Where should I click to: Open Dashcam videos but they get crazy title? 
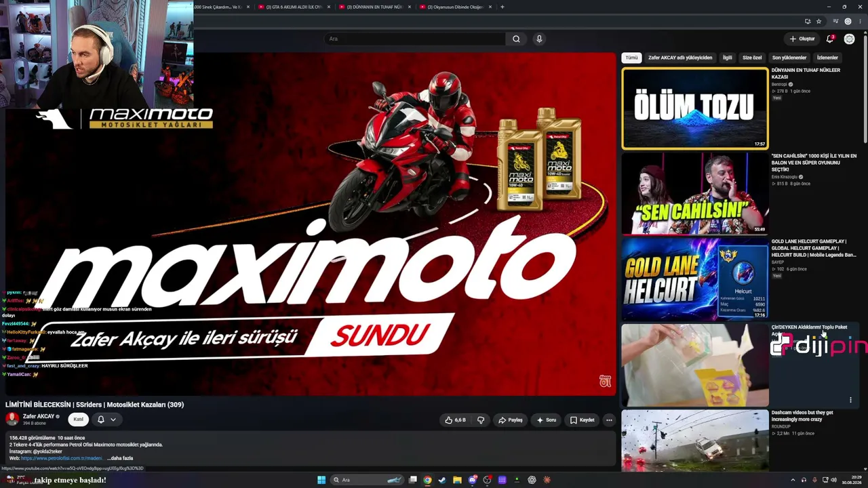coord(802,415)
